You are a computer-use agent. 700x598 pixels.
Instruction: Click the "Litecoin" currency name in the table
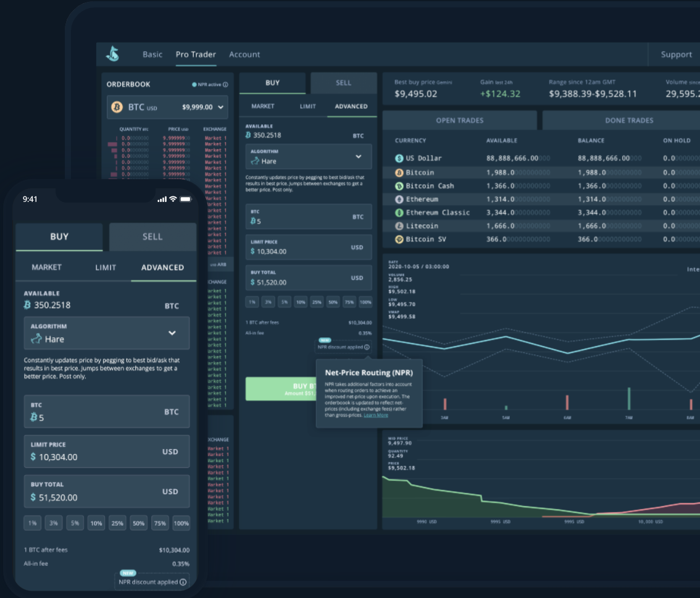click(x=422, y=226)
